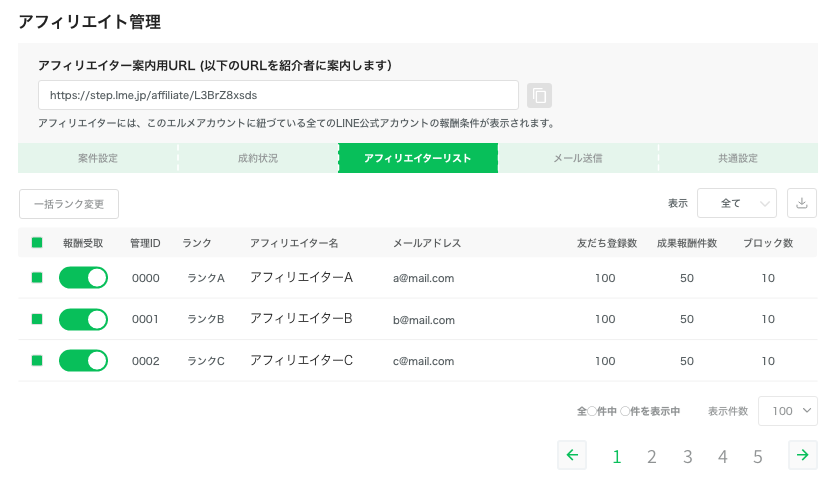Open the 表示 filter dropdown showing 全て
The image size is (829, 492).
click(736, 203)
